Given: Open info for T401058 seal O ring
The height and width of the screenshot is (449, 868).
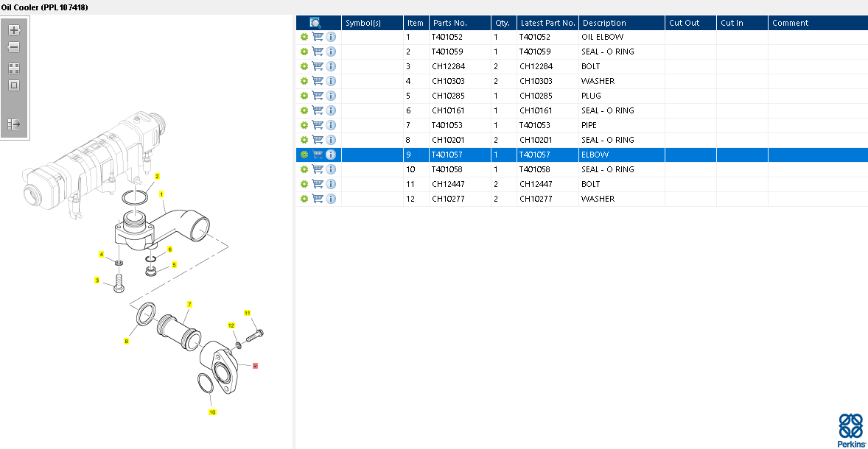Looking at the screenshot, I should [331, 169].
